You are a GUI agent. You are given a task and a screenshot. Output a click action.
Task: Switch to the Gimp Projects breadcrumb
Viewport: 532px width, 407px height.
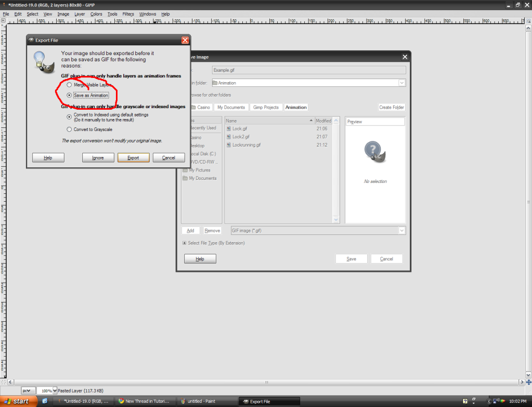(266, 107)
